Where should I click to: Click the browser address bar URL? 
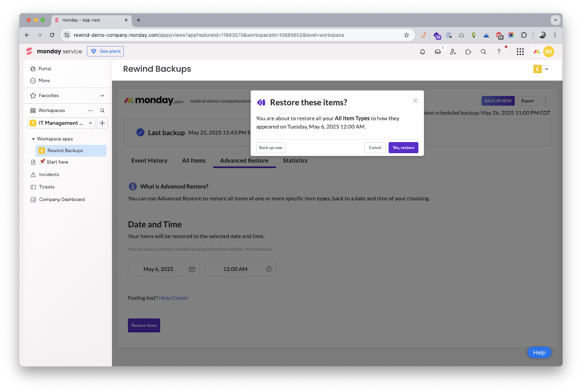(209, 35)
